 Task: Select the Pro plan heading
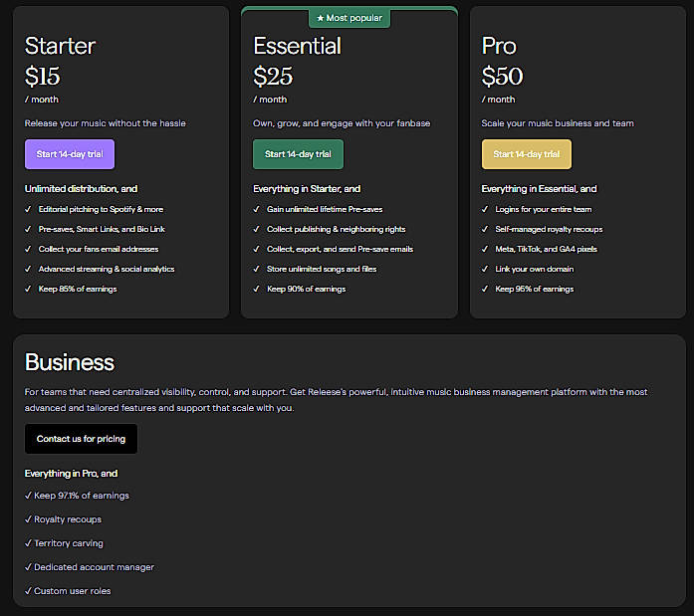tap(499, 46)
